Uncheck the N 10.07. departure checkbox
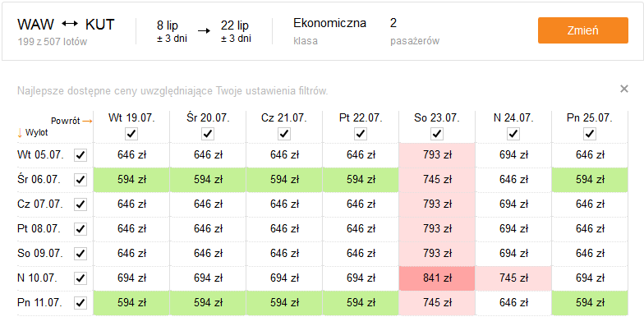 80,278
